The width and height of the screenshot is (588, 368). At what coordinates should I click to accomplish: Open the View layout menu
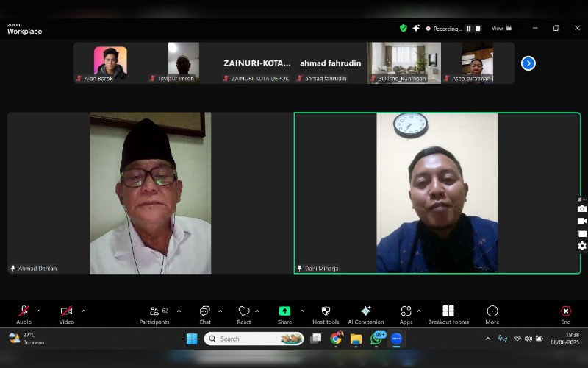tap(501, 28)
